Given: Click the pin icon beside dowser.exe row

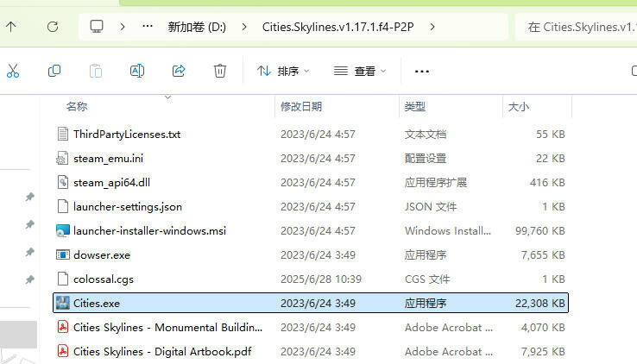Looking at the screenshot, I should click(x=29, y=252).
